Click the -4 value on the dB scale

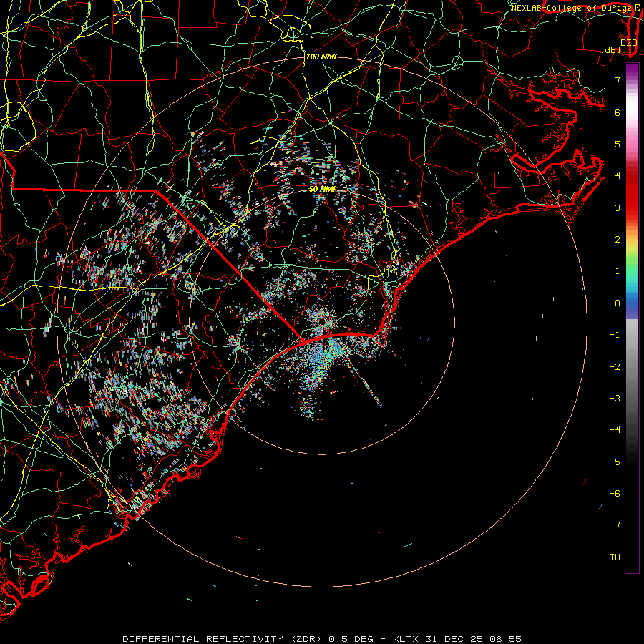click(615, 430)
